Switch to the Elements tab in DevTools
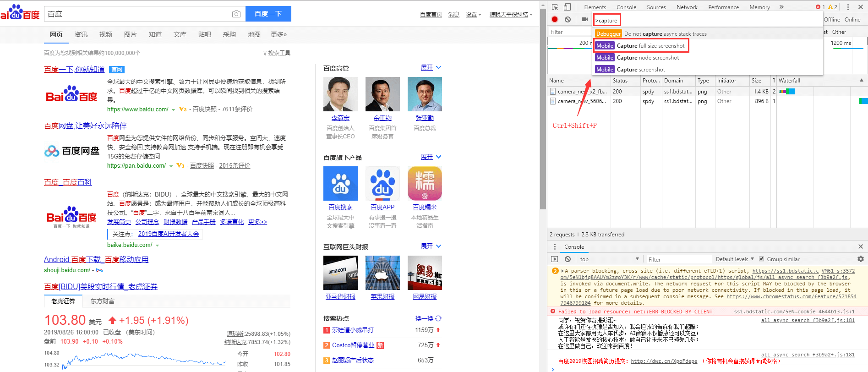 click(x=595, y=7)
